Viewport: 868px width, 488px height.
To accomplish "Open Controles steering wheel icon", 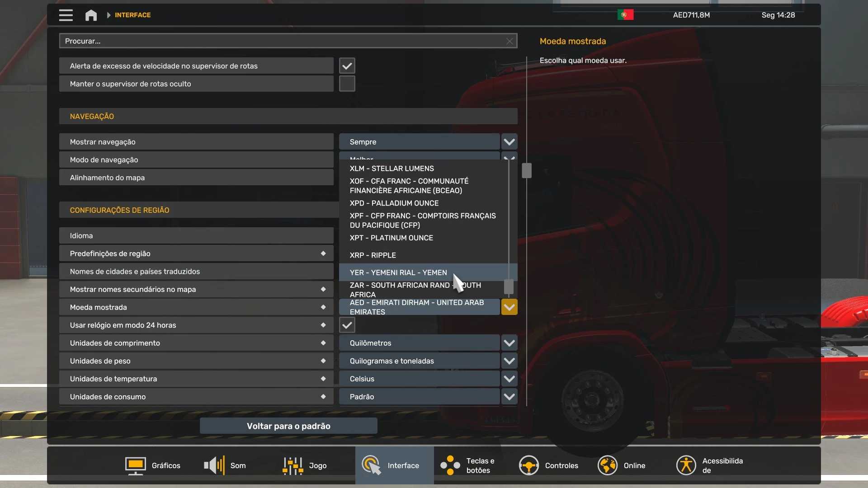I will 528,465.
